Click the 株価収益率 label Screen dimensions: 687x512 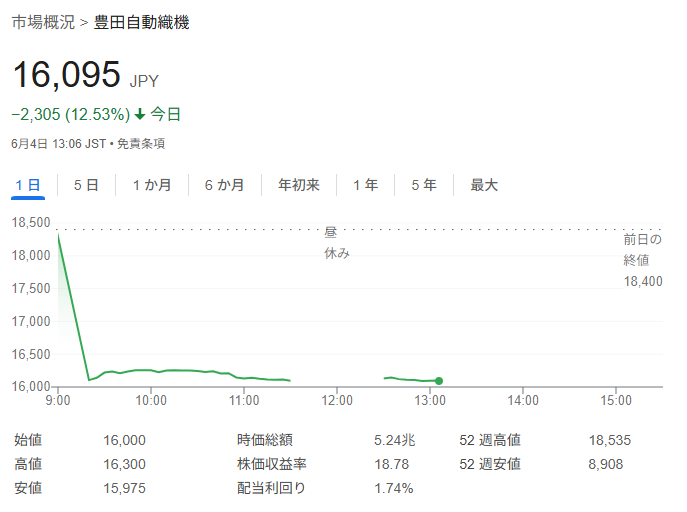pos(272,464)
